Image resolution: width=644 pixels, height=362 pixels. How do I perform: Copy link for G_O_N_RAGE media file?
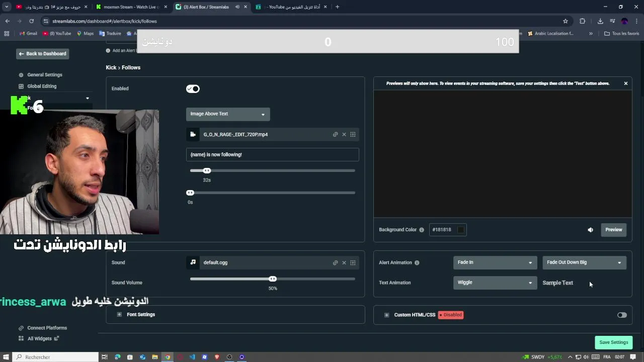335,134
